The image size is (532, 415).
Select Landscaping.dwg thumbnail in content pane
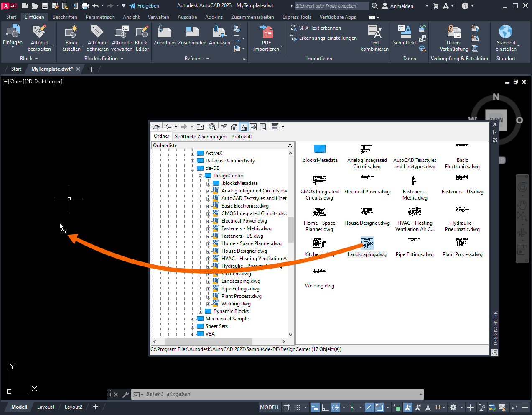pyautogui.click(x=367, y=243)
